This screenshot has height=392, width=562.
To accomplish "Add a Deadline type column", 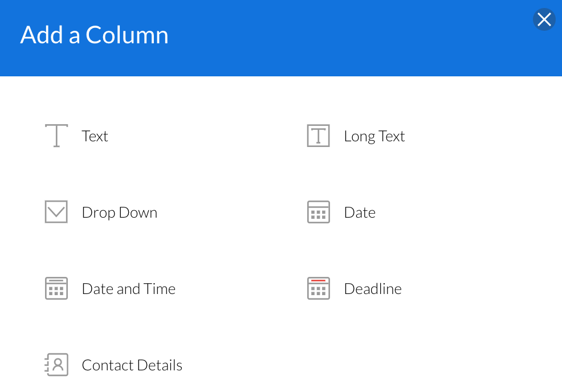I will [373, 289].
